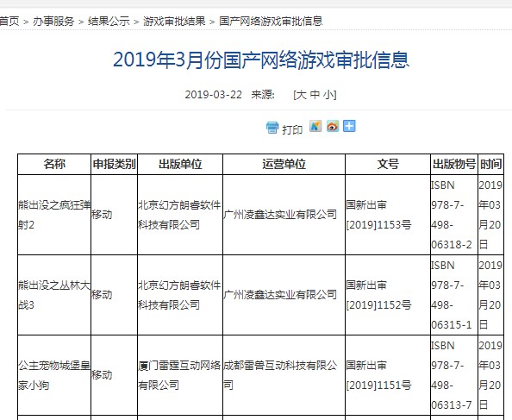
Task: Click the 时间 column header
Action: (x=490, y=164)
